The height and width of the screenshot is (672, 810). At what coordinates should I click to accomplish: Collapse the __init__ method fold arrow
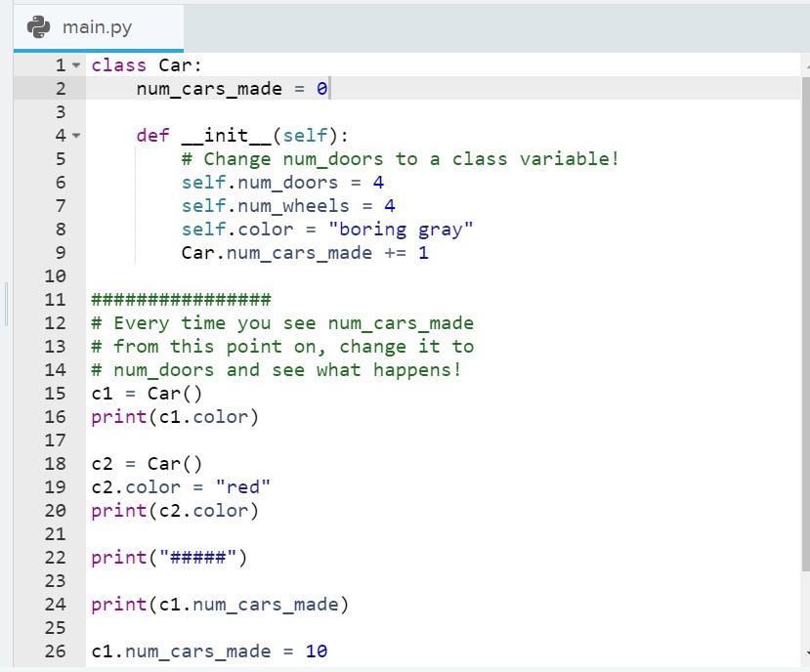coord(74,135)
